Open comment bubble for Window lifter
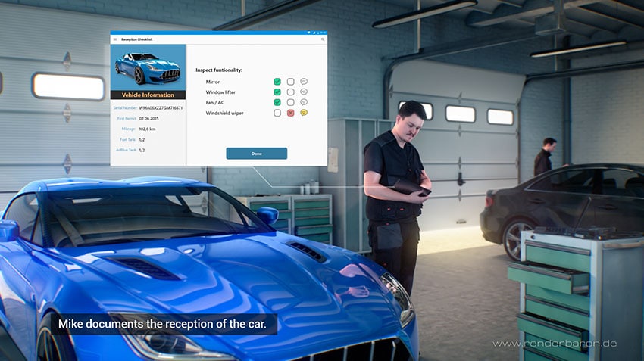The width and height of the screenshot is (644, 361). click(304, 92)
